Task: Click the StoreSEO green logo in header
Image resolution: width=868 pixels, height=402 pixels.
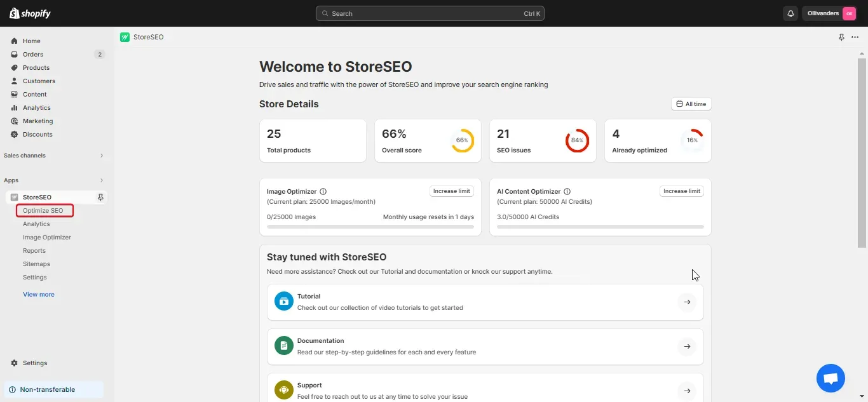Action: point(125,37)
